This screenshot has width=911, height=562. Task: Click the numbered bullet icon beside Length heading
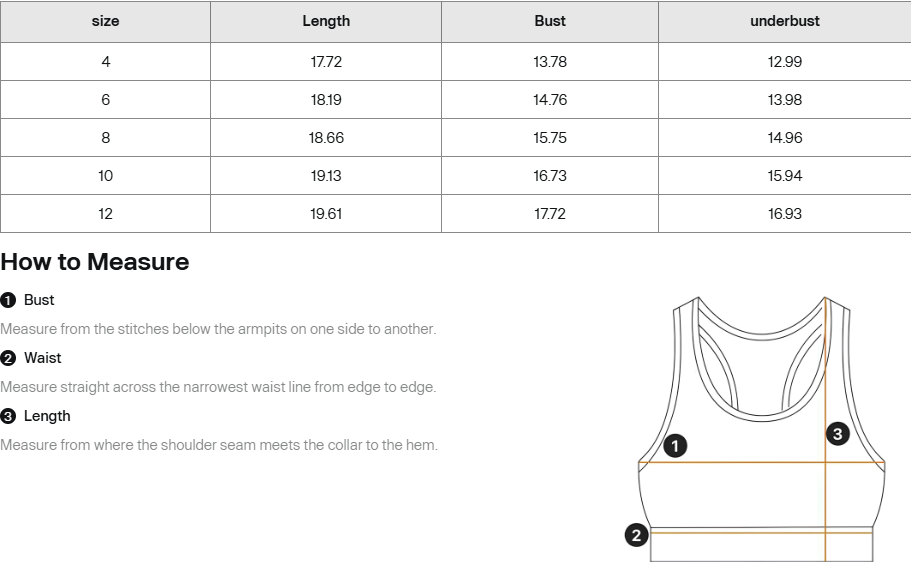click(8, 417)
